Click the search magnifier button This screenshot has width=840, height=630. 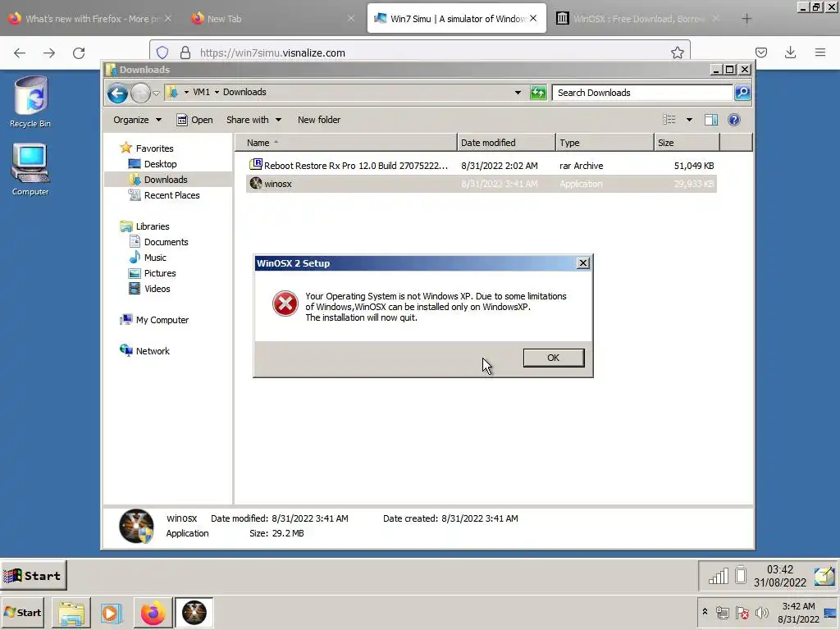pos(742,93)
